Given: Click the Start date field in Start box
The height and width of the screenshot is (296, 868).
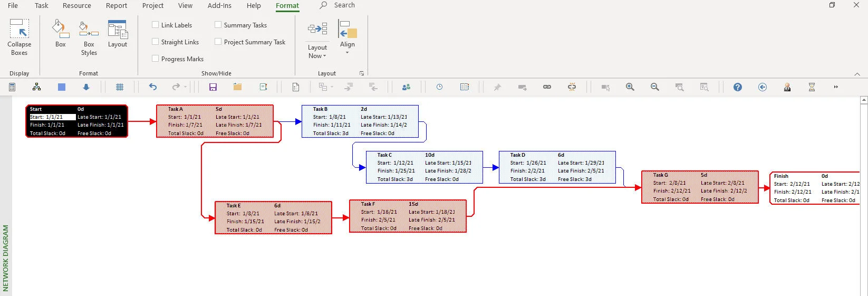Looking at the screenshot, I should 52,117.
